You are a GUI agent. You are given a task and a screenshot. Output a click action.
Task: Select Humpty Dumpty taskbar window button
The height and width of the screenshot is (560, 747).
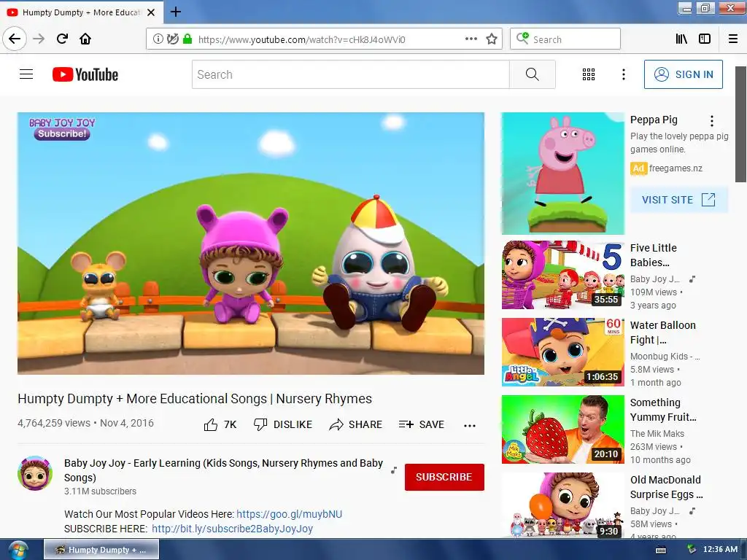[x=101, y=550]
